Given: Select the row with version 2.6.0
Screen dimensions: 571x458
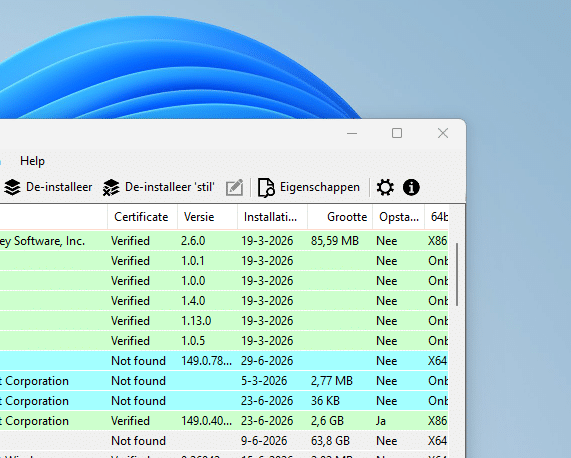Looking at the screenshot, I should click(x=224, y=241).
